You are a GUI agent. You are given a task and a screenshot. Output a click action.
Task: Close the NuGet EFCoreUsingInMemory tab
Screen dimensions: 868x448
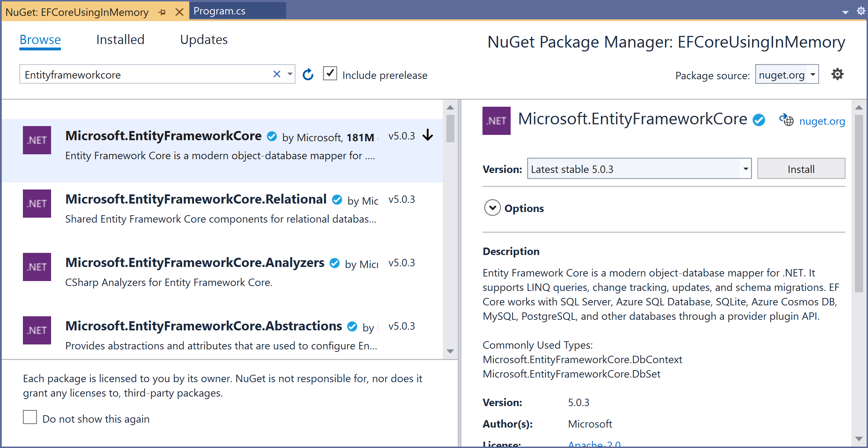[179, 12]
